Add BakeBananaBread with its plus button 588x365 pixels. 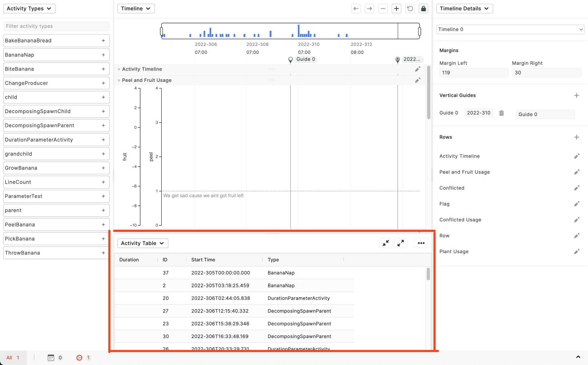(x=103, y=40)
